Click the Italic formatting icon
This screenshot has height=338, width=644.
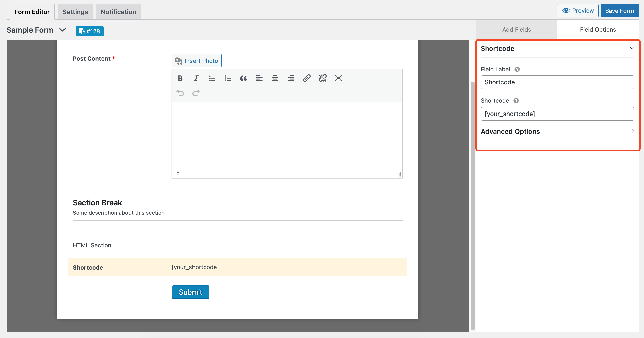[196, 78]
